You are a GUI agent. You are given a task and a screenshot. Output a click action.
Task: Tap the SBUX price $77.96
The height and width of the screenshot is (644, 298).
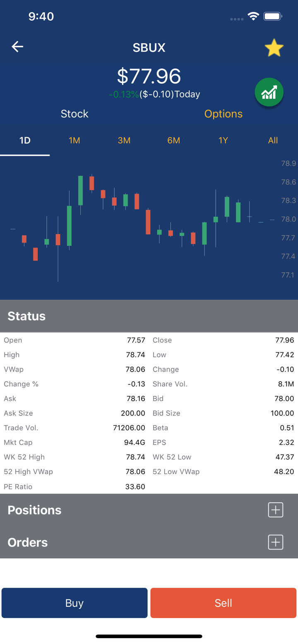point(149,76)
